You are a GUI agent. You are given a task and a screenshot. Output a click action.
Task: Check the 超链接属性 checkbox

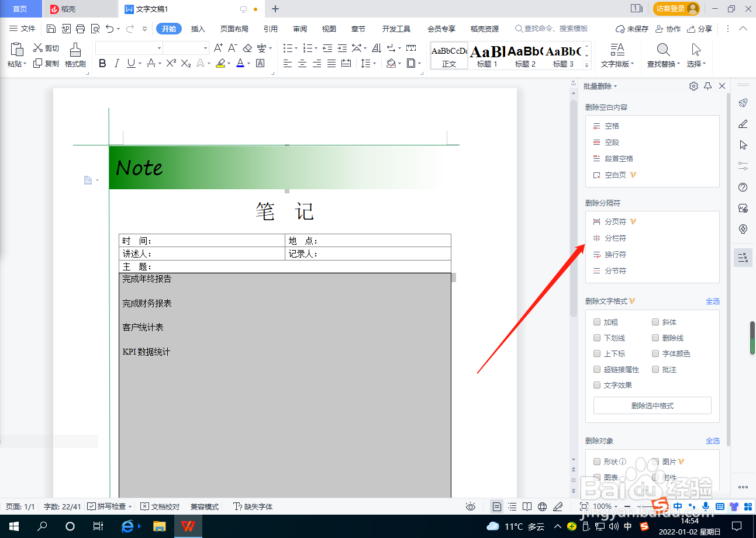597,369
